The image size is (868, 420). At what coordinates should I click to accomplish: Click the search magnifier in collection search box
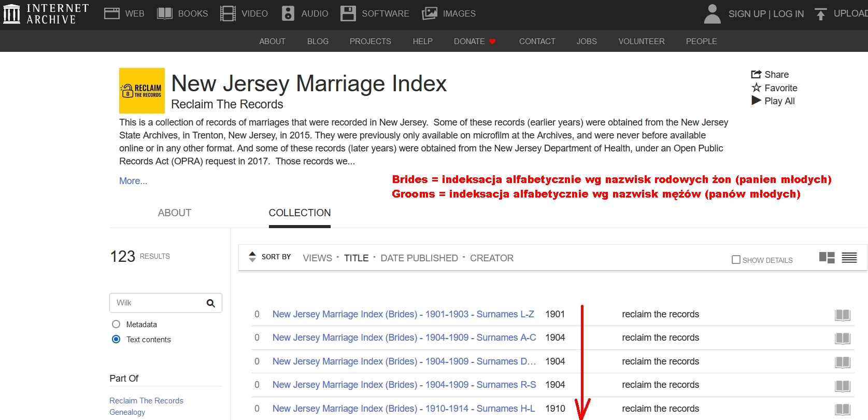pyautogui.click(x=210, y=303)
